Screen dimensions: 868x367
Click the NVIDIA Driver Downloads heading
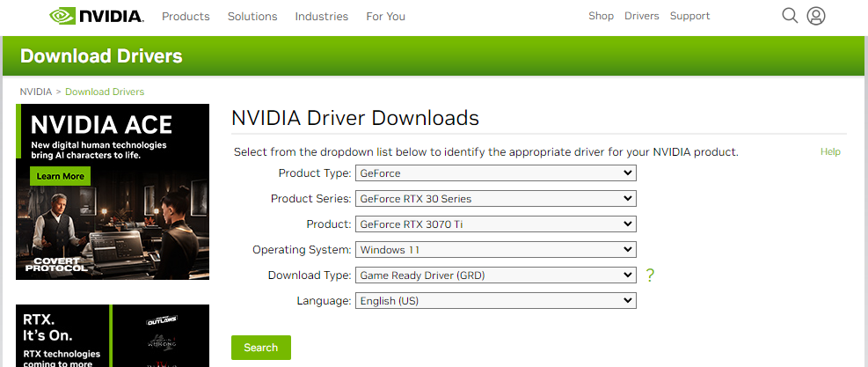[354, 118]
